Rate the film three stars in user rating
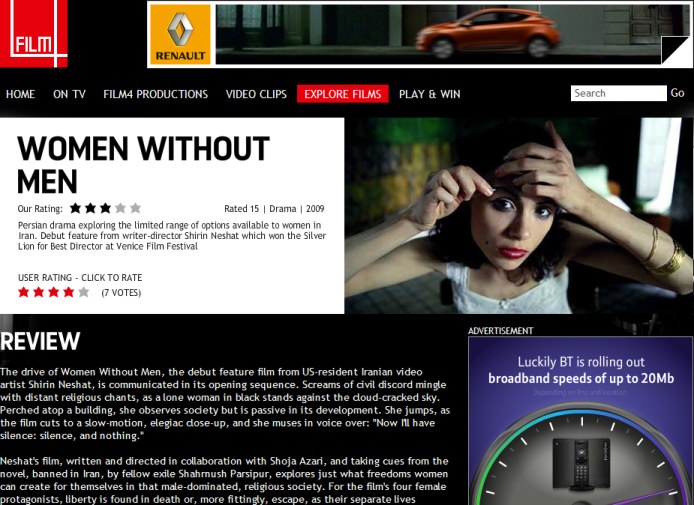 [x=54, y=292]
